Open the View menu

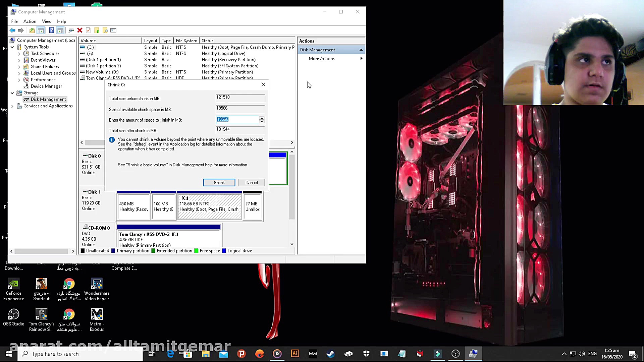(47, 21)
